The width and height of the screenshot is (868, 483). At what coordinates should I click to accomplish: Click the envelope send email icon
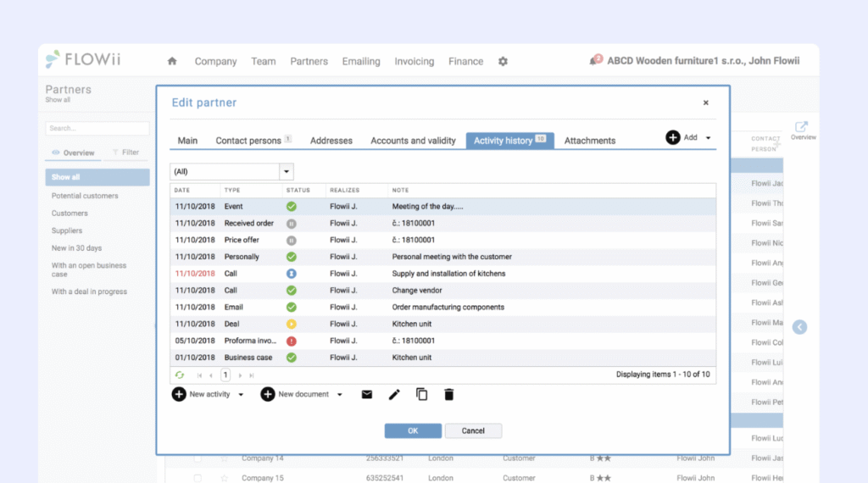click(x=367, y=394)
